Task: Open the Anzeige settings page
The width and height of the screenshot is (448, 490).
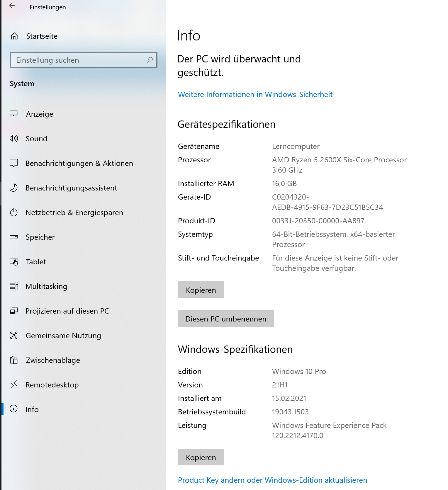Action: pos(84,114)
